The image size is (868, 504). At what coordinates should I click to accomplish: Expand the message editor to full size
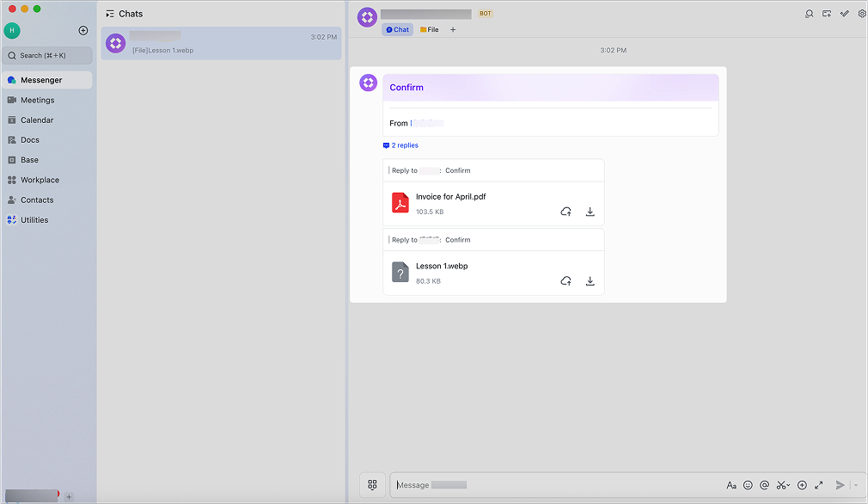click(818, 485)
